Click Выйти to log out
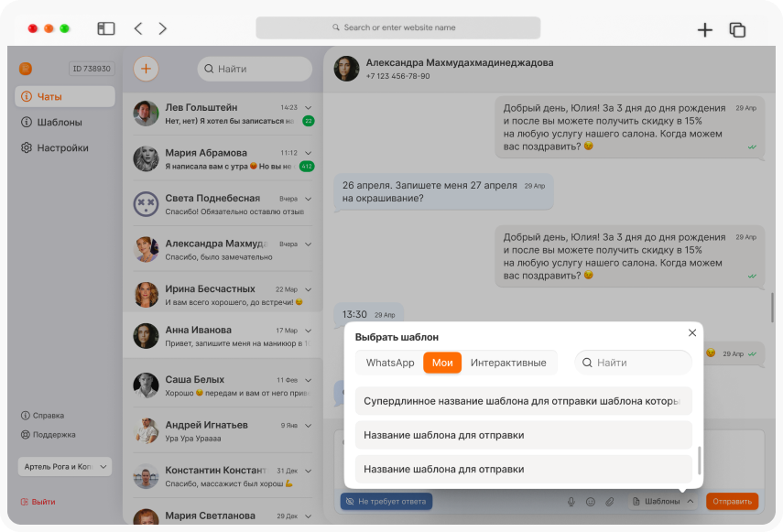This screenshot has width=783, height=532. [38, 502]
